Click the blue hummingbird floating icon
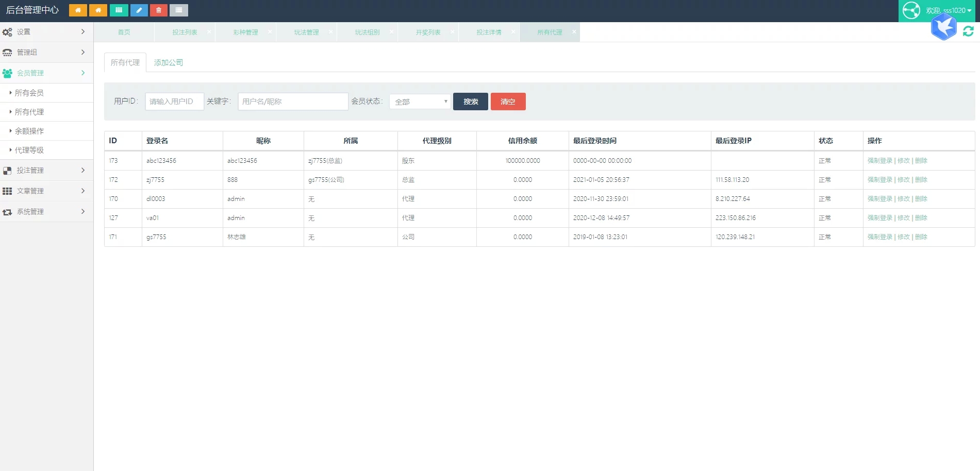The image size is (980, 471). (944, 27)
